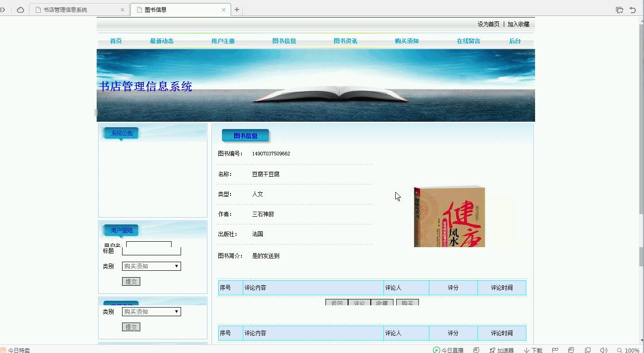Open 今日直播 in the status bar
Viewport: 644px width, 353px height.
coord(448,350)
